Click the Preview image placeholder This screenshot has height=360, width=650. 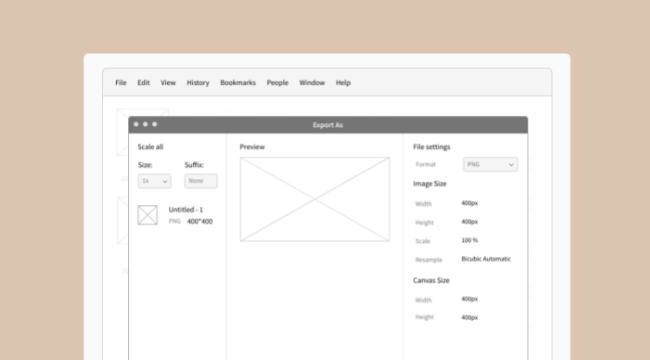coord(315,199)
